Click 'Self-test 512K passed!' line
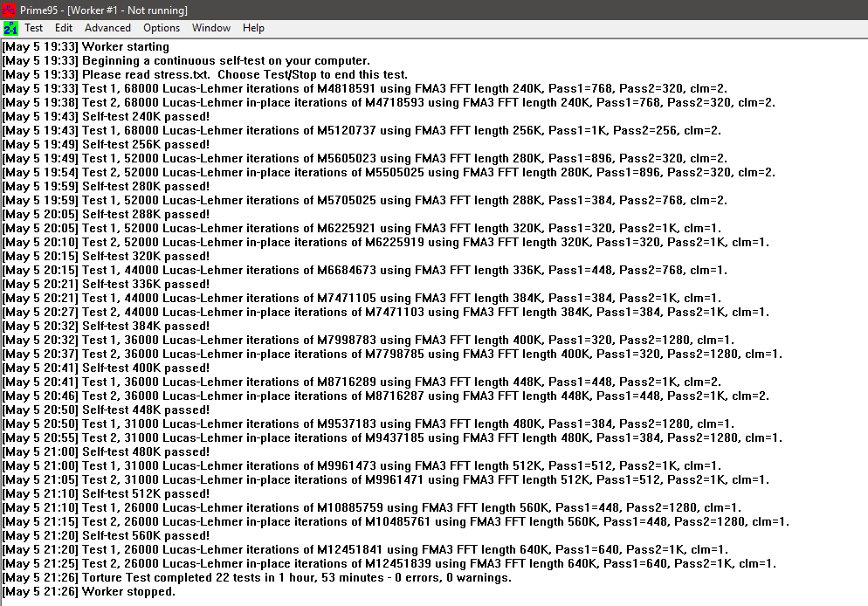Viewport: 868px width, 606px height. click(106, 493)
